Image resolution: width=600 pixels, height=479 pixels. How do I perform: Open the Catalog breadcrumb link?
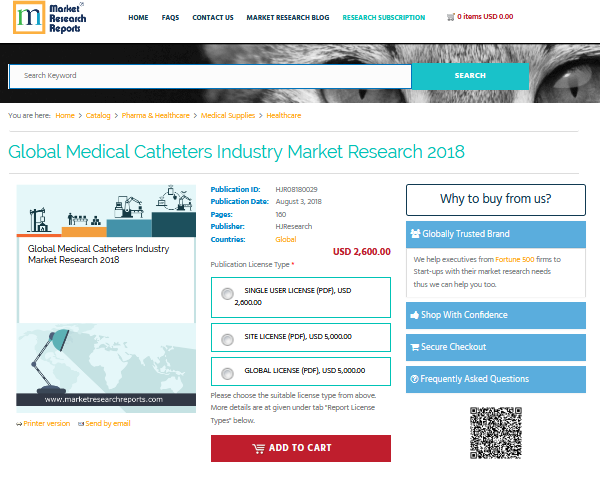[x=98, y=116]
